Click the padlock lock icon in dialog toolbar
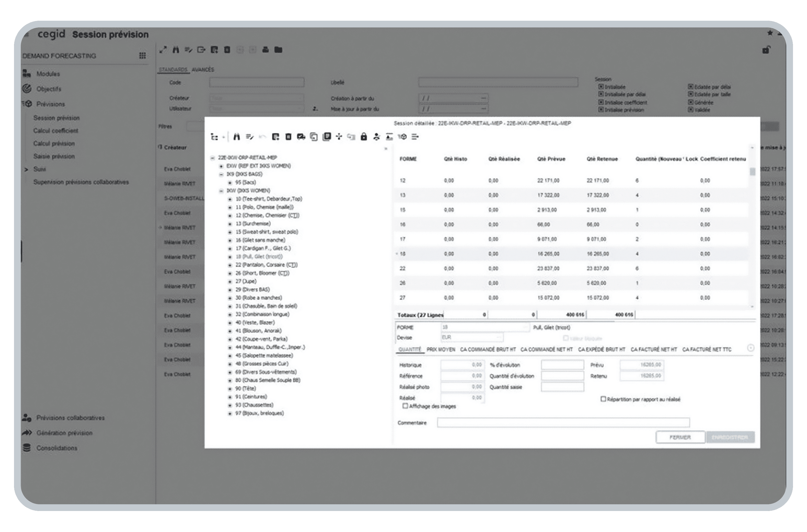The height and width of the screenshot is (532, 807). [364, 137]
